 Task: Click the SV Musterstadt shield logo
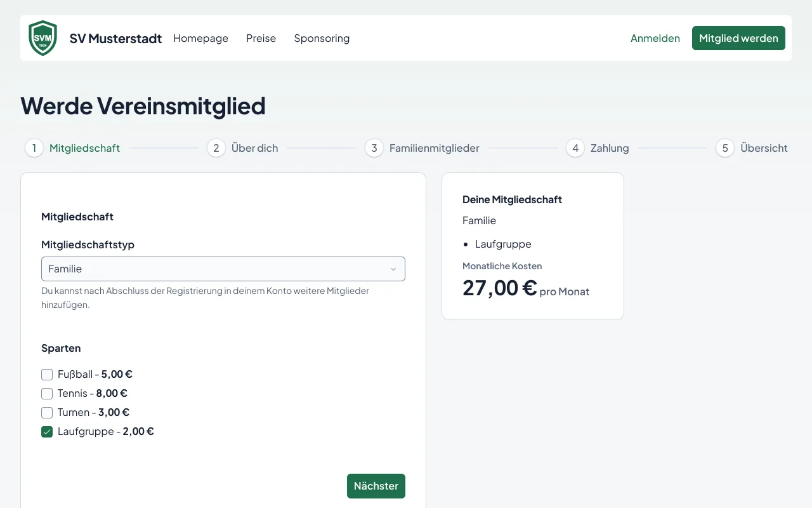[x=43, y=38]
